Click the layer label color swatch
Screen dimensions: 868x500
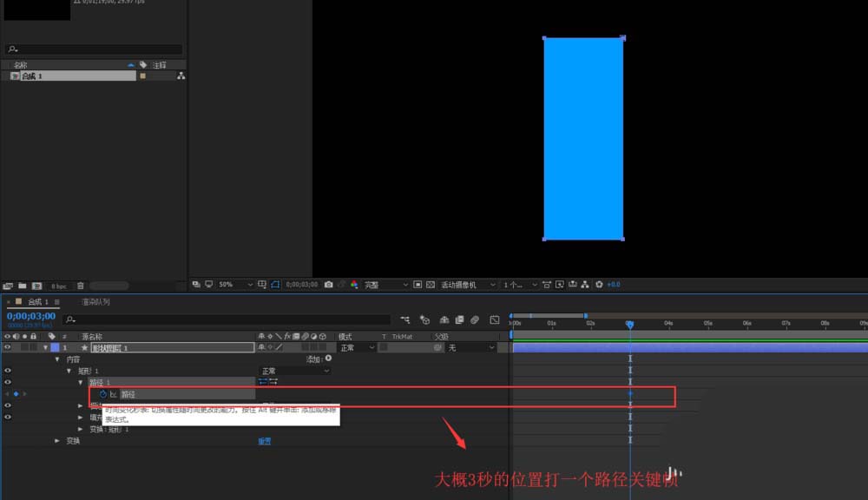pos(55,348)
